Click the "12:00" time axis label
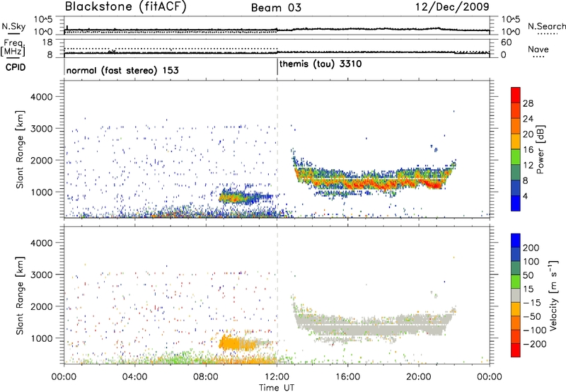The image size is (566, 392). pos(277,377)
